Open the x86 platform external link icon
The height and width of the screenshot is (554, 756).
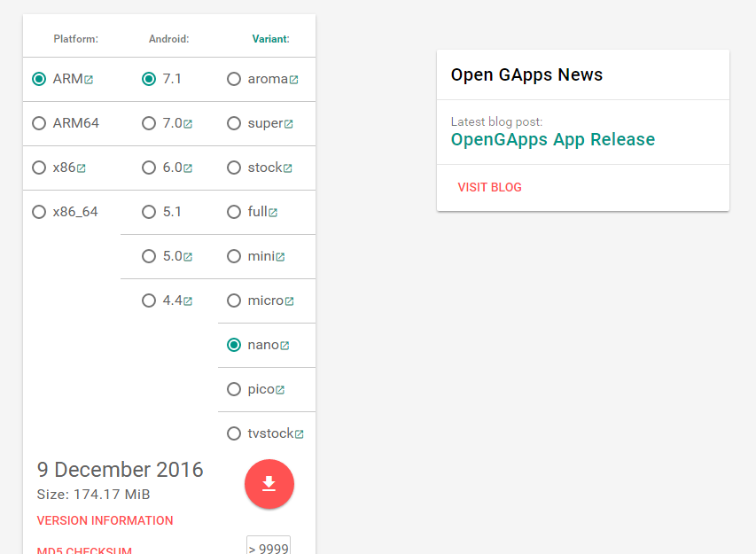pyautogui.click(x=81, y=168)
